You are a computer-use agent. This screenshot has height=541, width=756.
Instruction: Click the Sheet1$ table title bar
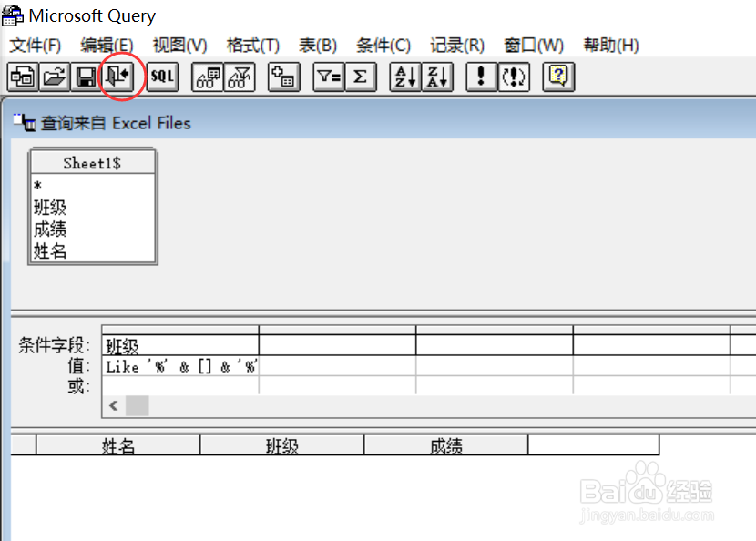[x=93, y=163]
